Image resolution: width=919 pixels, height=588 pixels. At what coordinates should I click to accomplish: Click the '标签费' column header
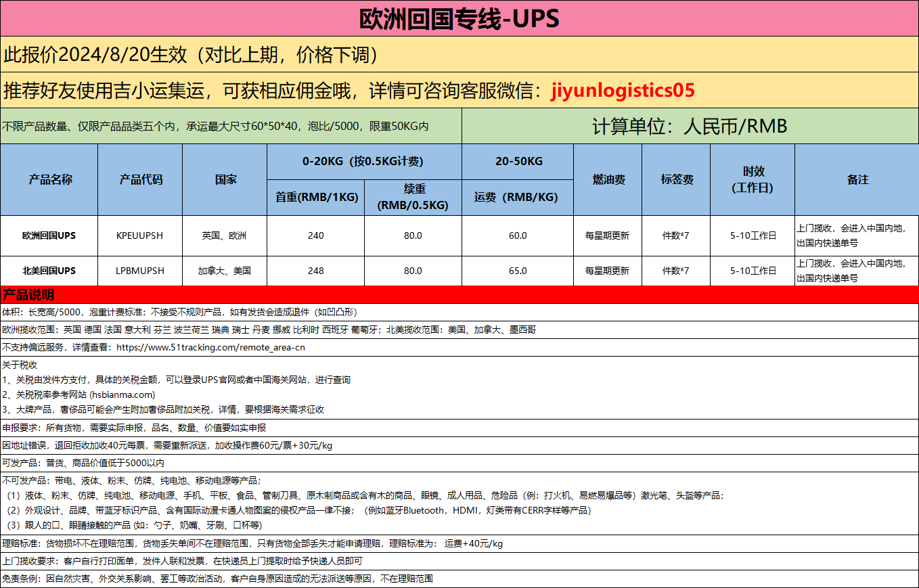point(676,180)
